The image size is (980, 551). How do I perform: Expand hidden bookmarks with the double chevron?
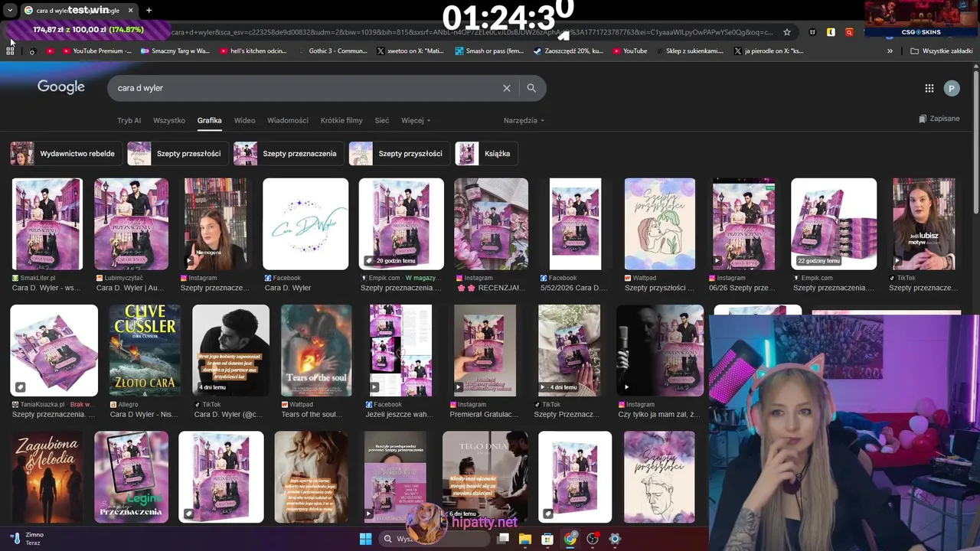coord(890,51)
